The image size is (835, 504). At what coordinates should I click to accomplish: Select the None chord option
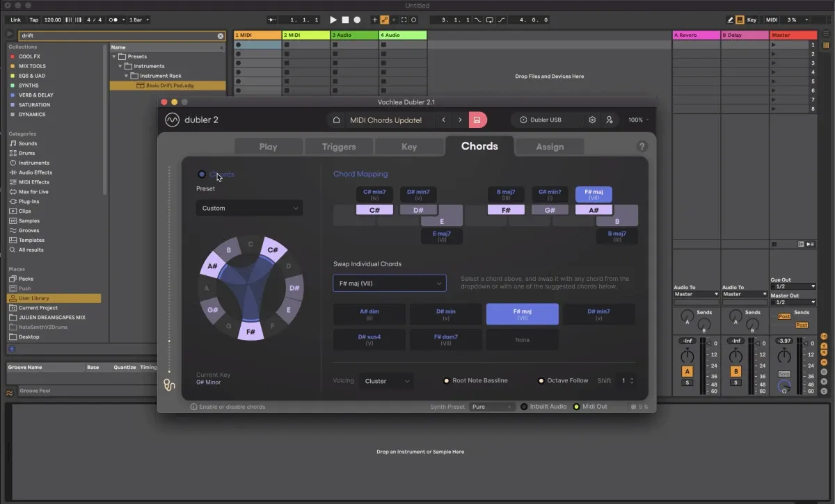tap(522, 339)
